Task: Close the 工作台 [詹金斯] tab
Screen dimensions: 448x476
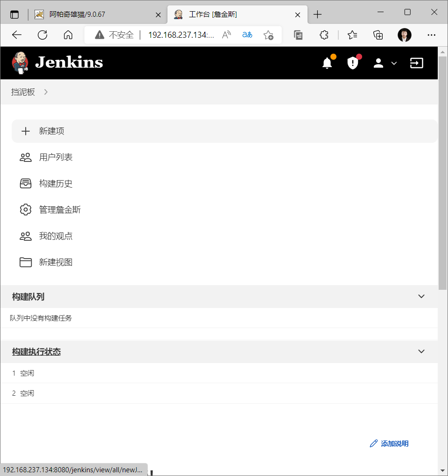Action: pyautogui.click(x=298, y=14)
